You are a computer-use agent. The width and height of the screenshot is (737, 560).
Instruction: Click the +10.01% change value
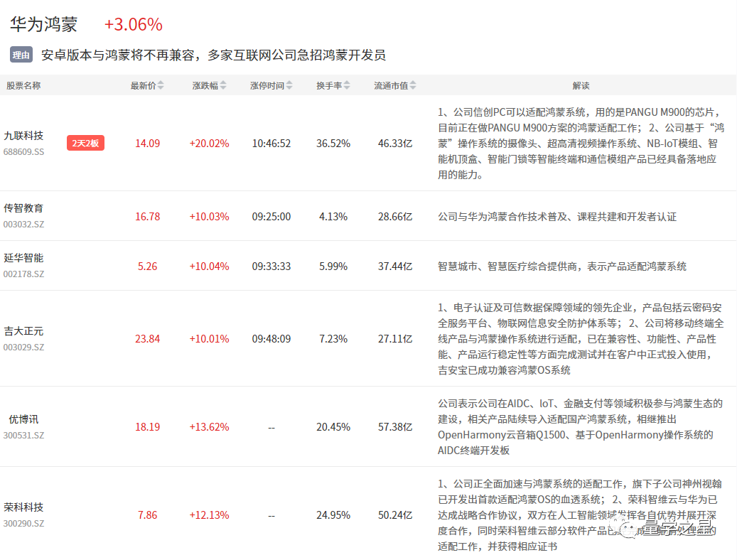(x=209, y=339)
